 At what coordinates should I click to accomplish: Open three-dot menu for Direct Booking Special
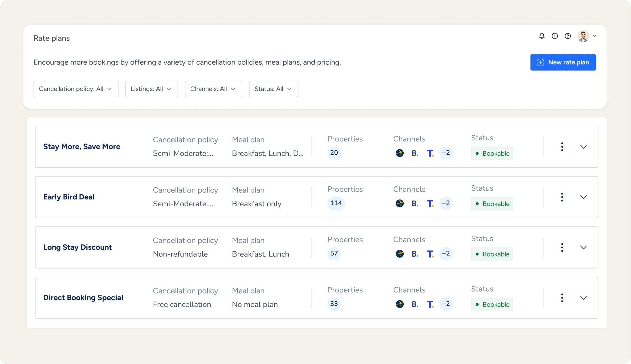(562, 298)
